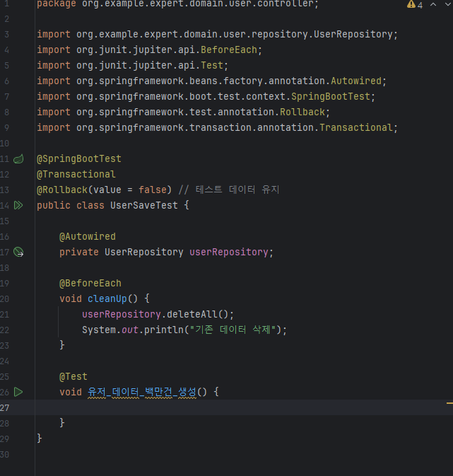Screen dimensions: 453x476
Task: Click the @Transactional annotation on the class
Action: (76, 174)
